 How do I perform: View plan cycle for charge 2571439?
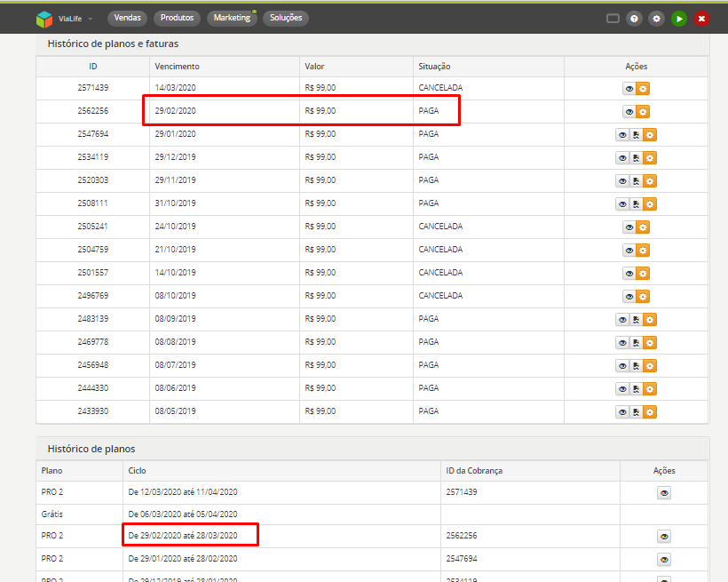click(664, 493)
